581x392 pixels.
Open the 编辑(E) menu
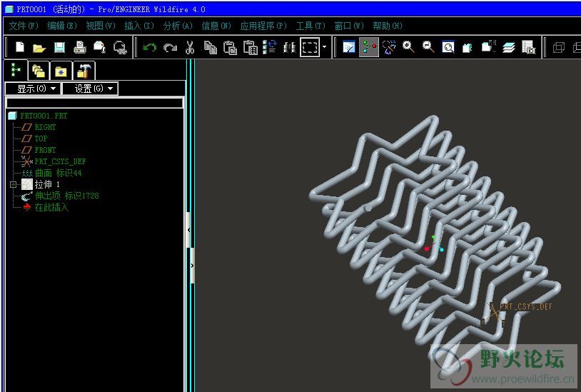point(62,26)
